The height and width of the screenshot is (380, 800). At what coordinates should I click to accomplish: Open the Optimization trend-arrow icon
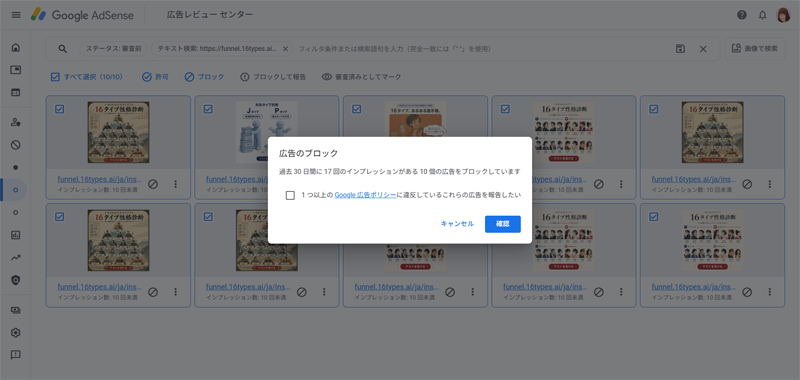(x=16, y=258)
